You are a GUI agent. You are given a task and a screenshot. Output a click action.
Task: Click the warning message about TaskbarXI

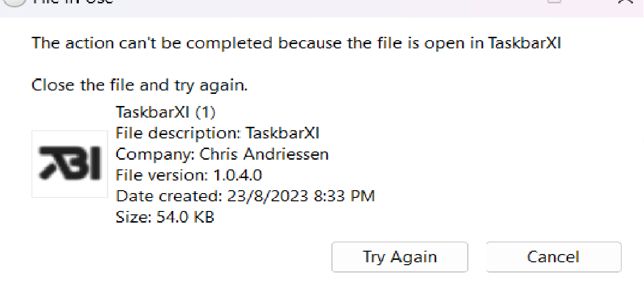(x=296, y=43)
